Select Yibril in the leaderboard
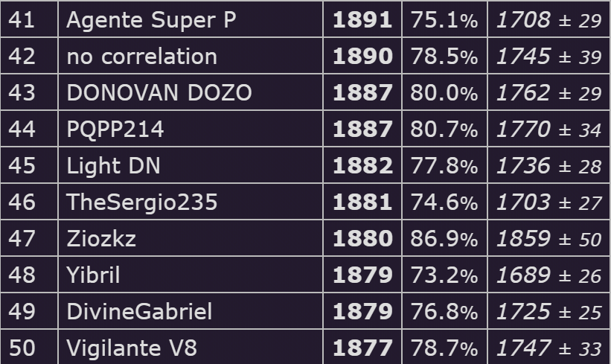The height and width of the screenshot is (364, 611). 93,275
